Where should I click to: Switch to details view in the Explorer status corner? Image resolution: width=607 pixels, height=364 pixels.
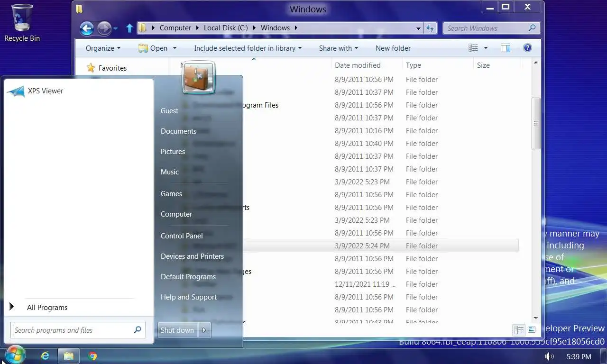[519, 330]
